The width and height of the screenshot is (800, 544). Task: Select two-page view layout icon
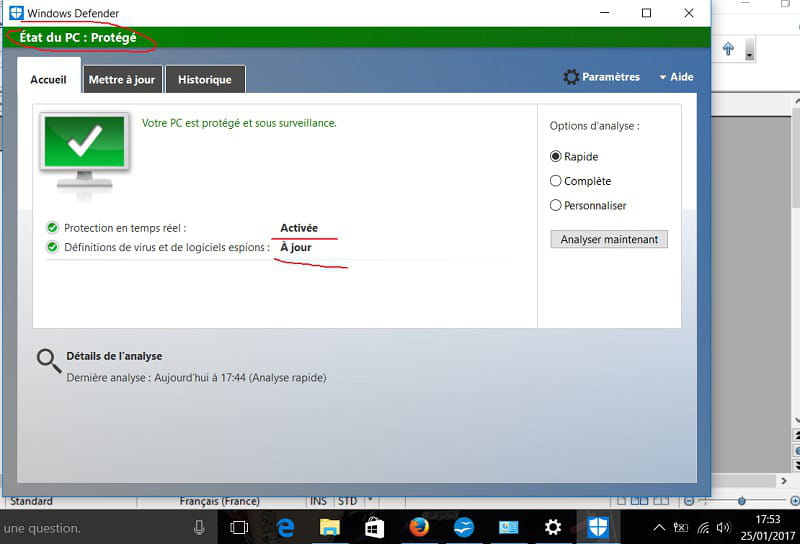pyautogui.click(x=640, y=501)
